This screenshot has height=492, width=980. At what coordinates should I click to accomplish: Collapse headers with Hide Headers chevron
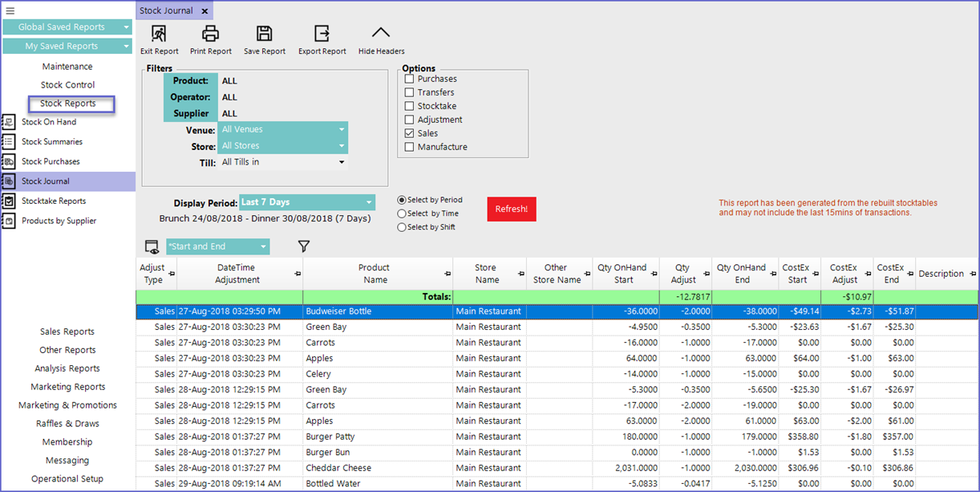pyautogui.click(x=381, y=34)
